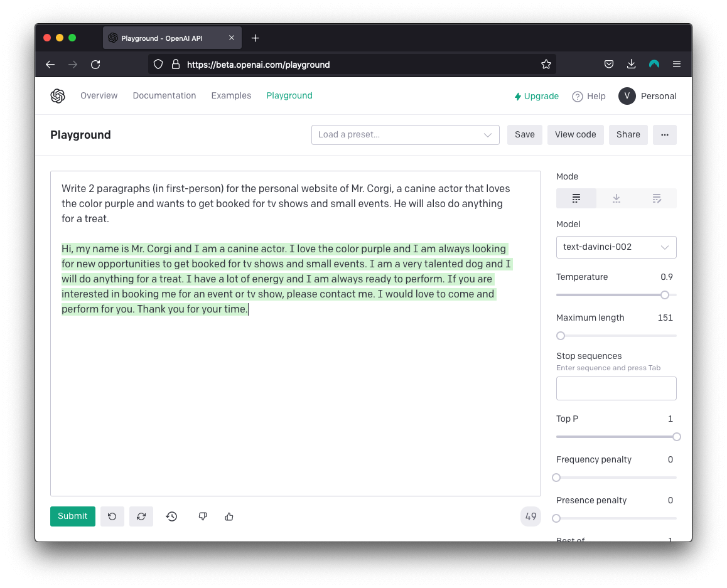
Task: Adjust the Temperature slider
Action: [x=664, y=294]
